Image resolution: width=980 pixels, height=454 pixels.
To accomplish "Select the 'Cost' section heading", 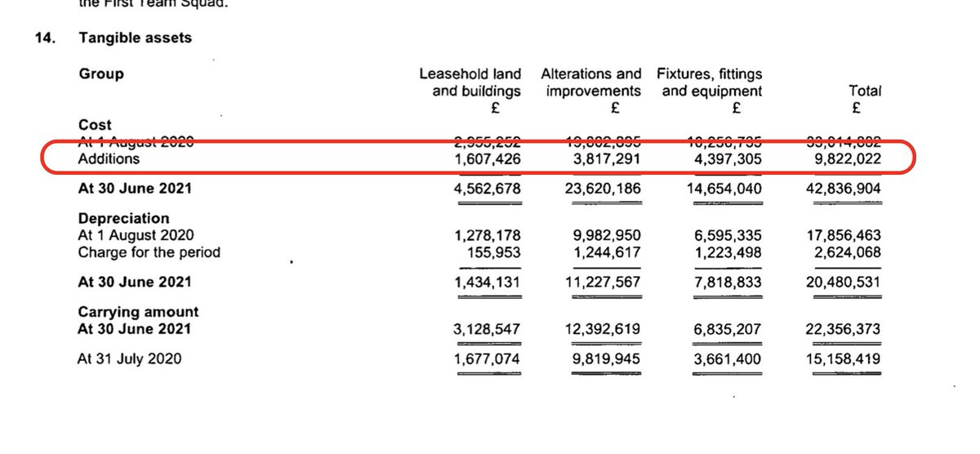I will click(x=95, y=125).
